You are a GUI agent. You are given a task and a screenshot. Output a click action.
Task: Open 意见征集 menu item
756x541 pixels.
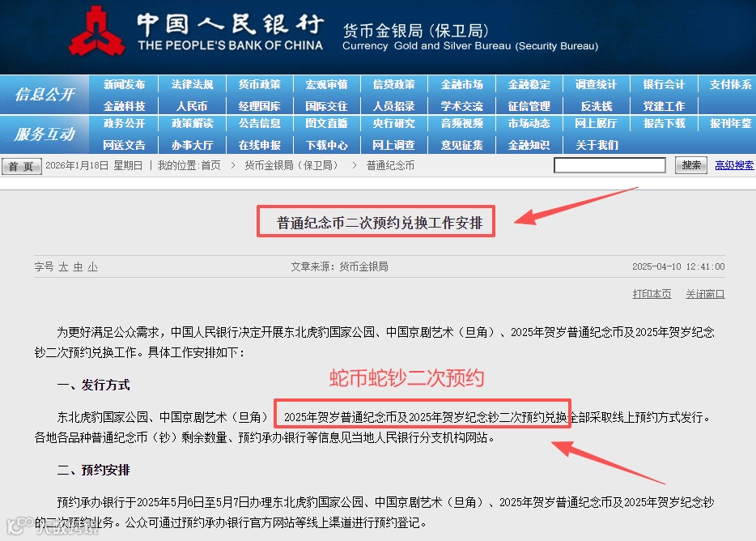(x=461, y=145)
